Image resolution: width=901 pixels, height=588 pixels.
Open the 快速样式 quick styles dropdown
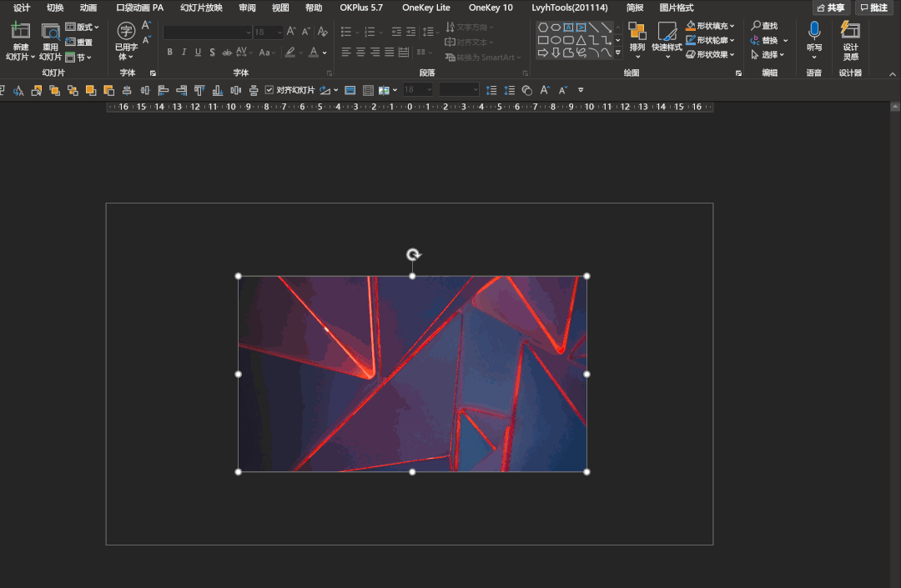click(667, 40)
